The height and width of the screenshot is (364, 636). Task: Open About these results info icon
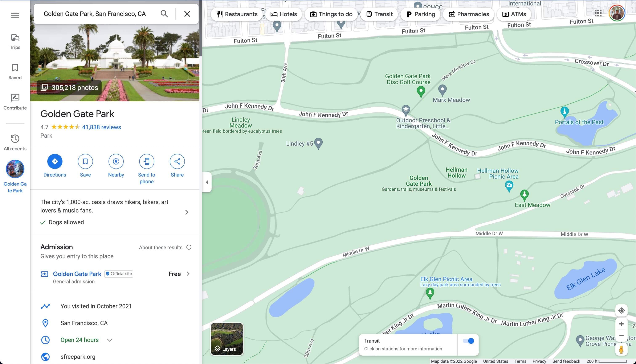tap(189, 247)
